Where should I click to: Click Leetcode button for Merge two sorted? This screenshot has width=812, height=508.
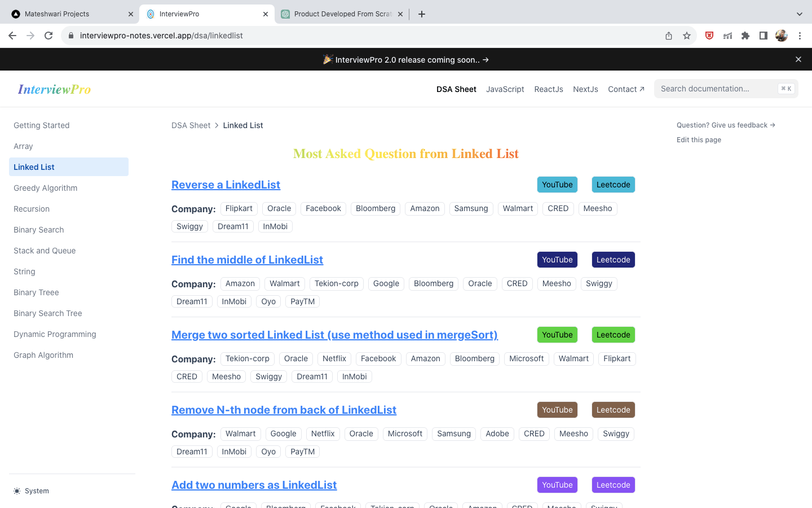614,335
